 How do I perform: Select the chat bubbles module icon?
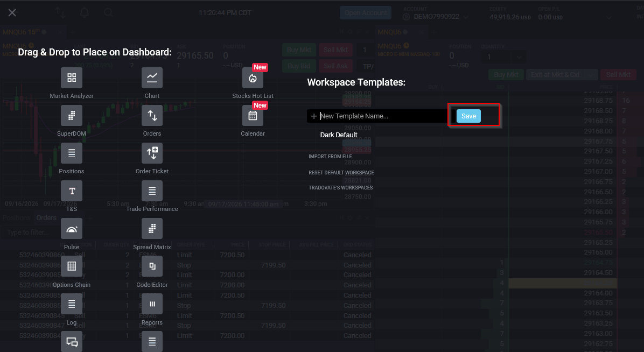pos(72,342)
